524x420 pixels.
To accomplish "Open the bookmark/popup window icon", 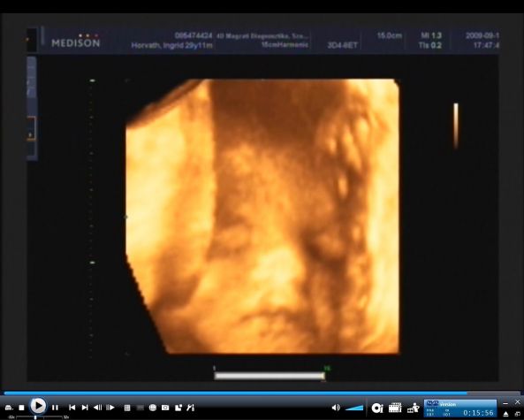I will click(x=178, y=408).
